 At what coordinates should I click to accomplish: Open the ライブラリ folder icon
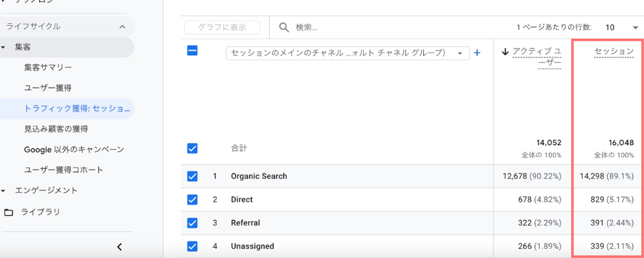[8, 212]
